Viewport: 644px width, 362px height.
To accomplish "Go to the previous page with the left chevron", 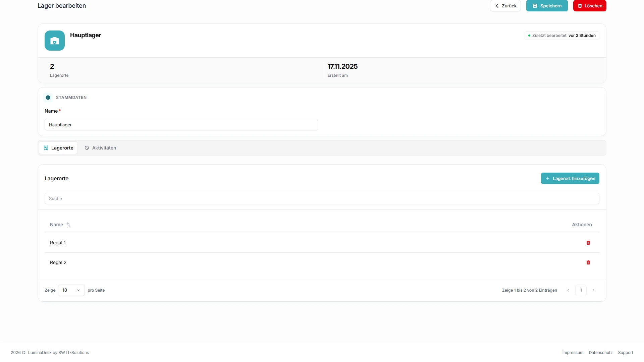I will (x=568, y=290).
